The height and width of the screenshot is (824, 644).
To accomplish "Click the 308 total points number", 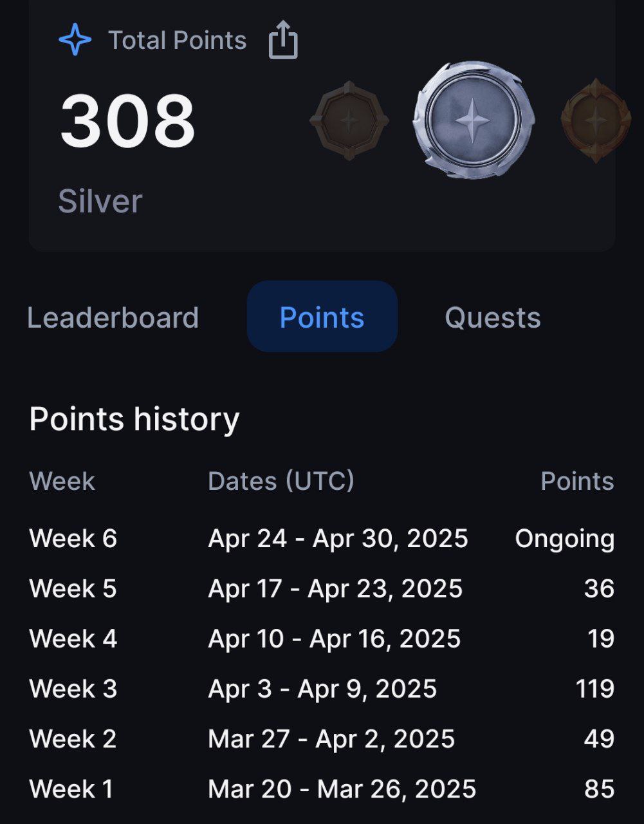I will click(127, 121).
